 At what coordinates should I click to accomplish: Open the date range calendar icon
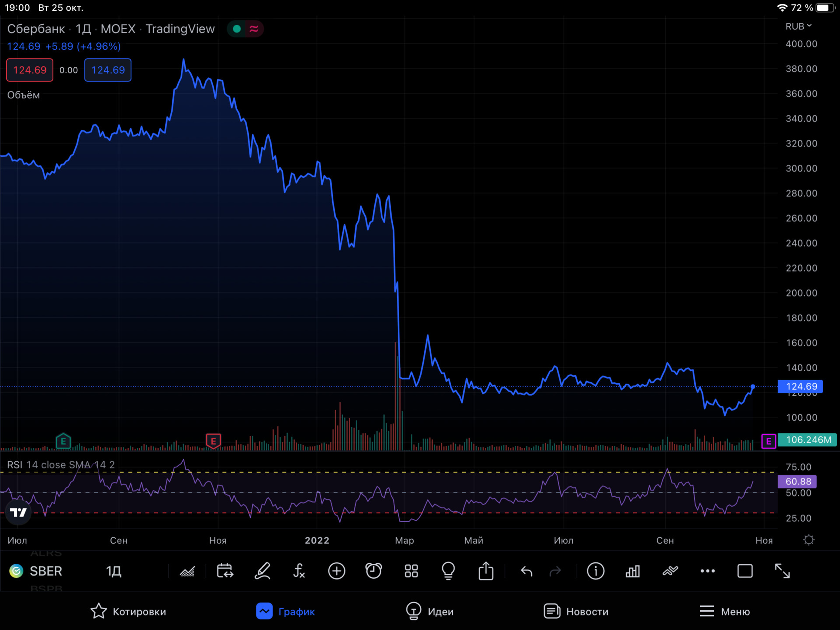pyautogui.click(x=225, y=571)
